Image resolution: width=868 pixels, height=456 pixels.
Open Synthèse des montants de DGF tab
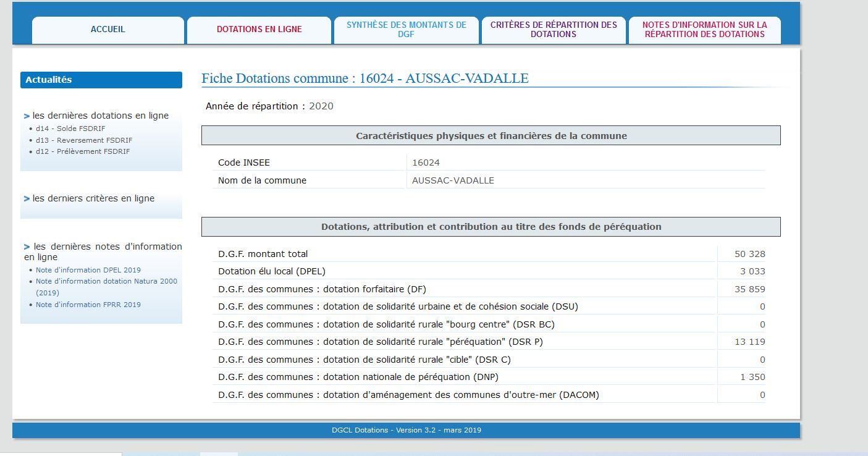click(406, 30)
